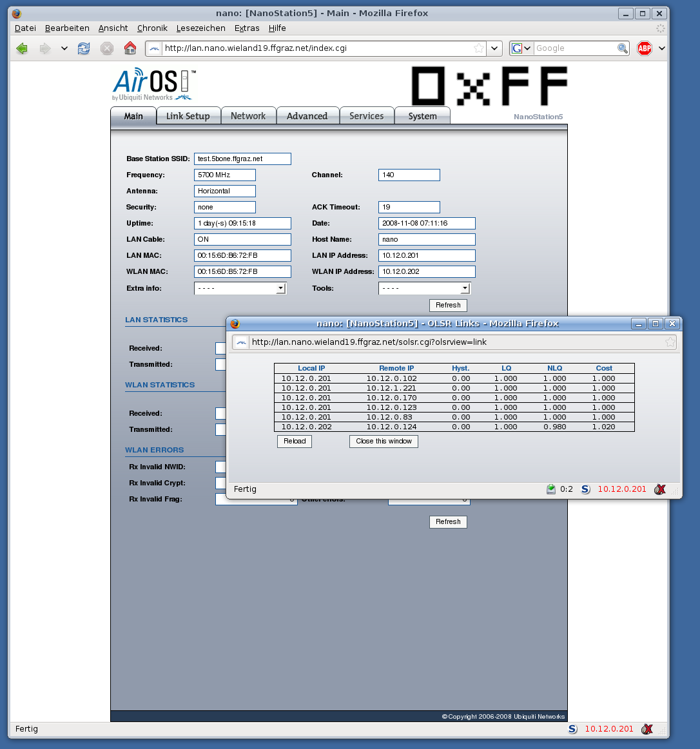Open the Services tab

(x=366, y=116)
